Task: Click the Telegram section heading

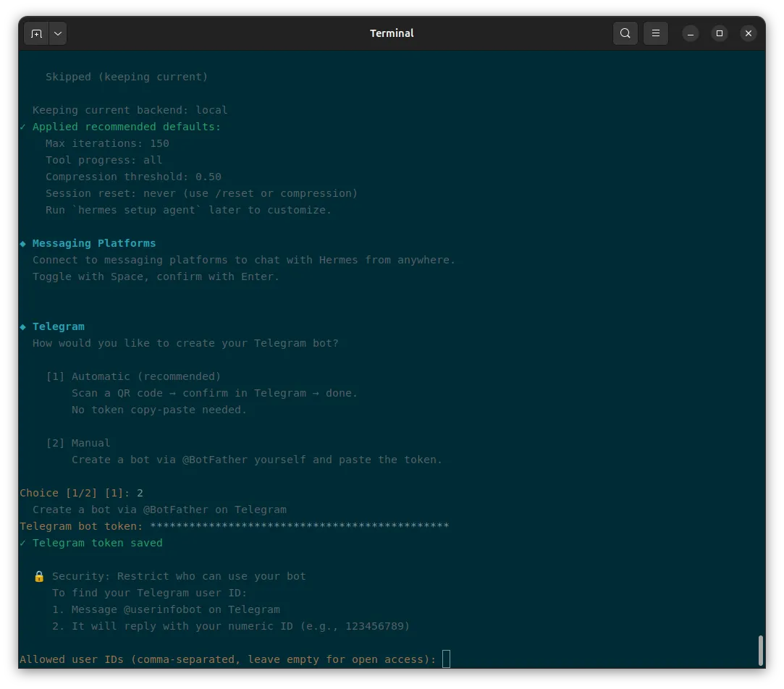Action: 59,326
